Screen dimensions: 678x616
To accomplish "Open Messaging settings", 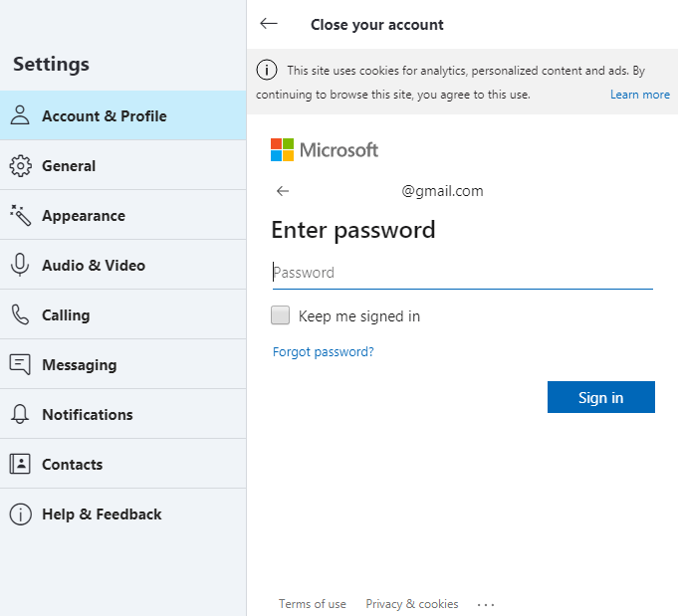I will (123, 364).
